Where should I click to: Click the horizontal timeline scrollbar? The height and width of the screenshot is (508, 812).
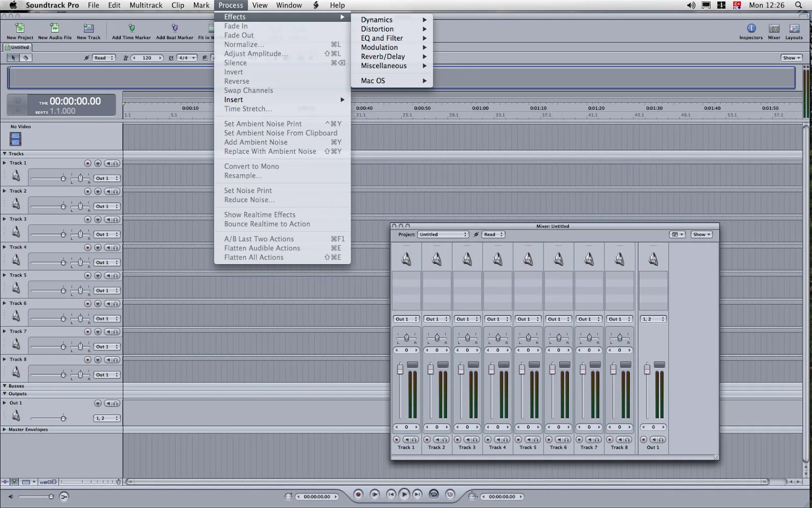tap(447, 482)
